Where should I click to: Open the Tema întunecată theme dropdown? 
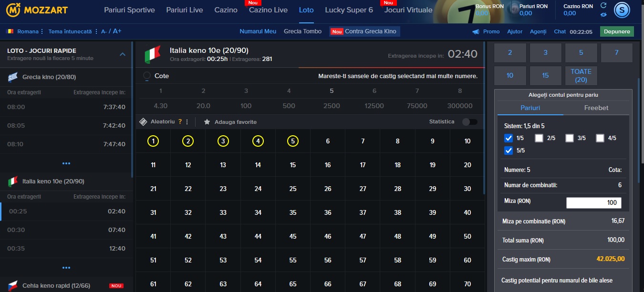click(x=73, y=31)
